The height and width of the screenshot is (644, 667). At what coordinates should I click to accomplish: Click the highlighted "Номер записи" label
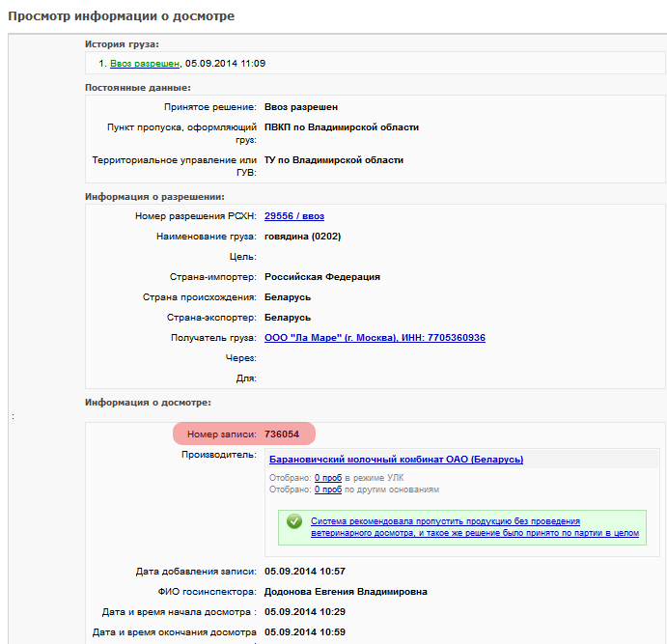(x=222, y=435)
